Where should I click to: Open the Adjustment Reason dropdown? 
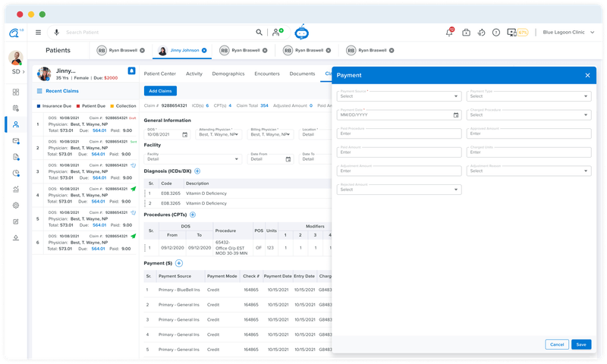coord(530,171)
